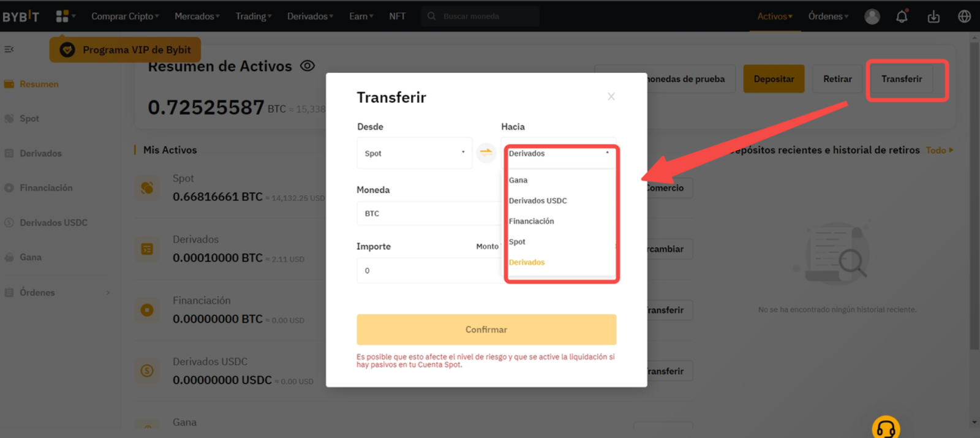Screen dimensions: 980x438
Task: Open the Desde Spot dropdown
Action: click(x=414, y=153)
